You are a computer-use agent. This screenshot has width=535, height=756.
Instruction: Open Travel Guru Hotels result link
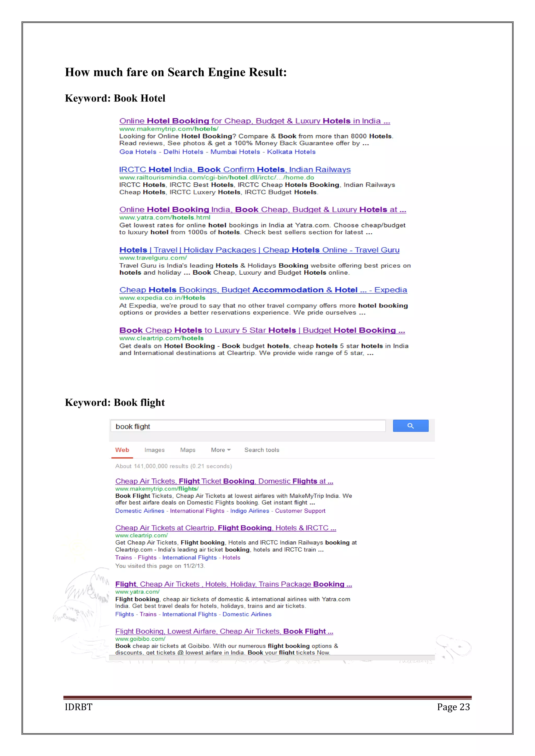[x=259, y=250]
